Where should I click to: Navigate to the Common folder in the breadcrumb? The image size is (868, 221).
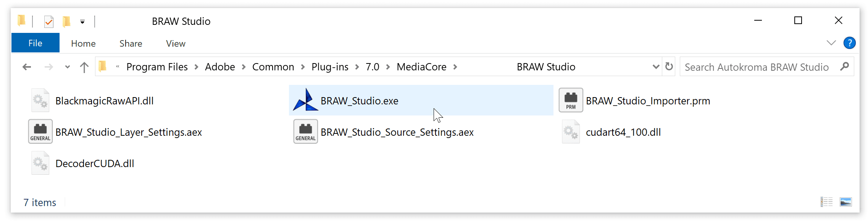[x=273, y=67]
